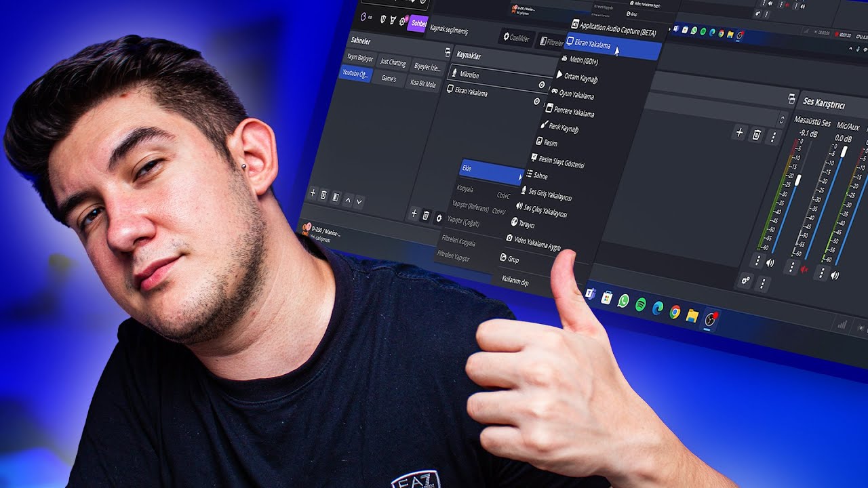Open source properties gear in Kaynaklar toolbar
The image size is (868, 488).
439,218
